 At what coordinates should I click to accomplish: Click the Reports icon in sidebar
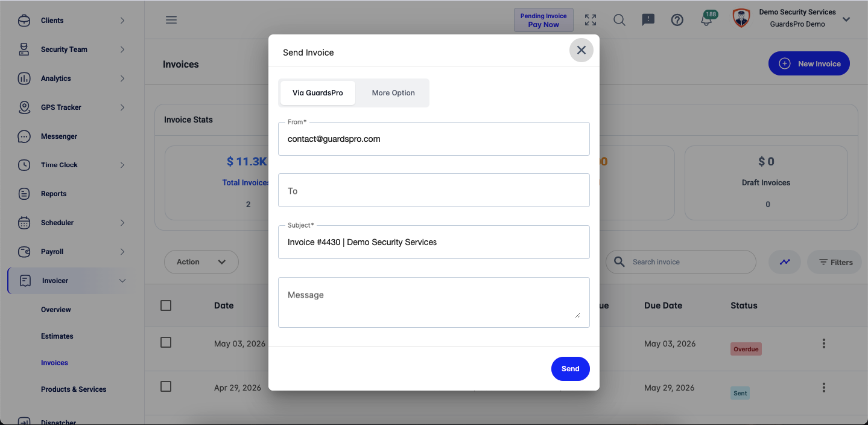24,194
